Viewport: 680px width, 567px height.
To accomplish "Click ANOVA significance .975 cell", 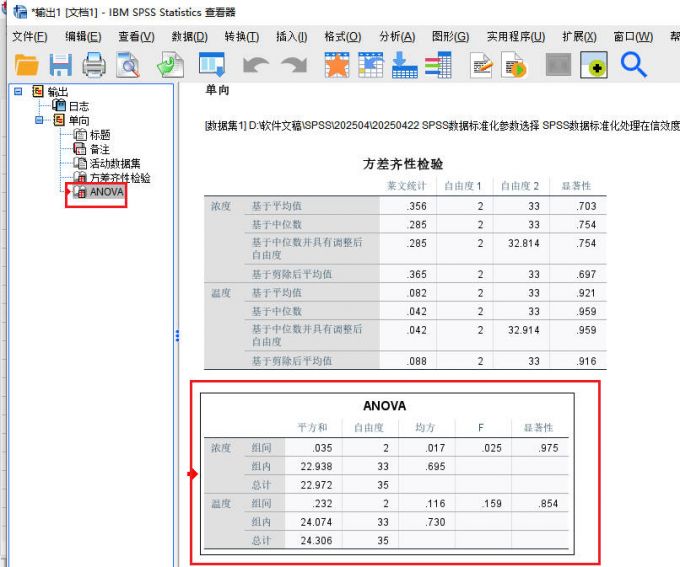I will pos(548,448).
